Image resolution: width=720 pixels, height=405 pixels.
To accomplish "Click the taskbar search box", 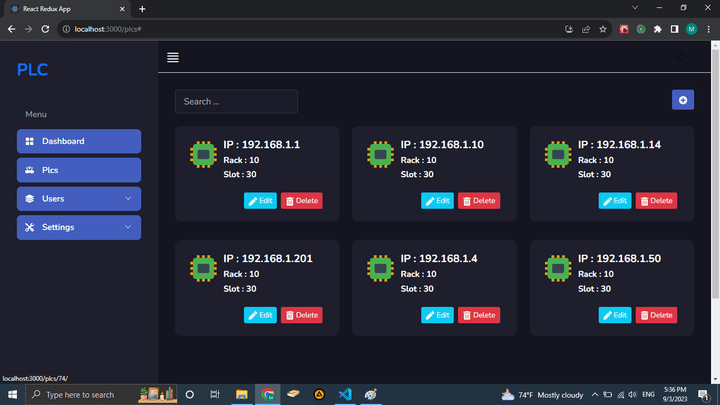I will click(x=101, y=394).
